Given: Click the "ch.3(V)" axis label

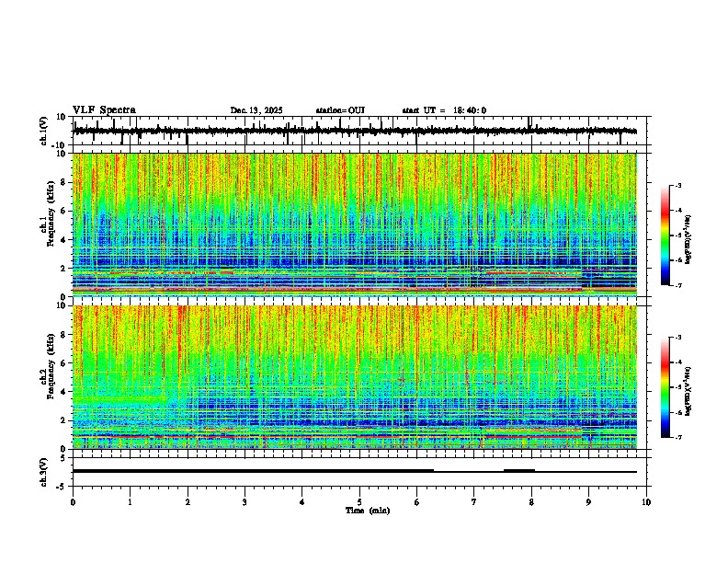Looking at the screenshot, I should [44, 472].
